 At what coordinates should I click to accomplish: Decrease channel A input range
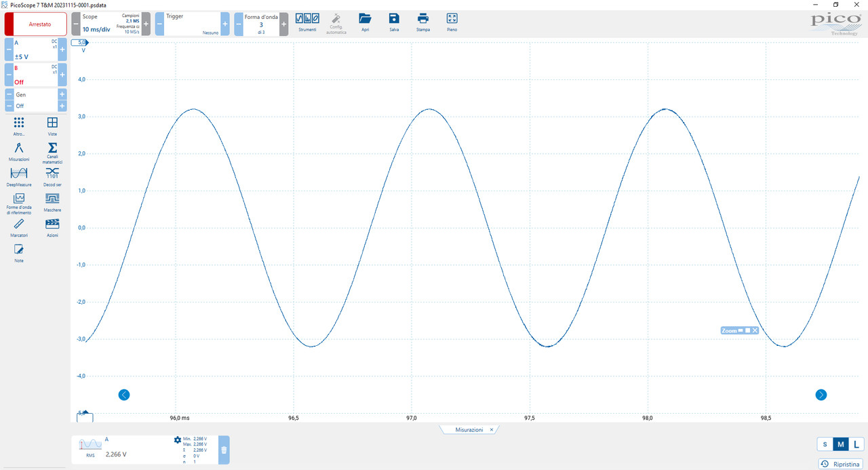pos(9,50)
